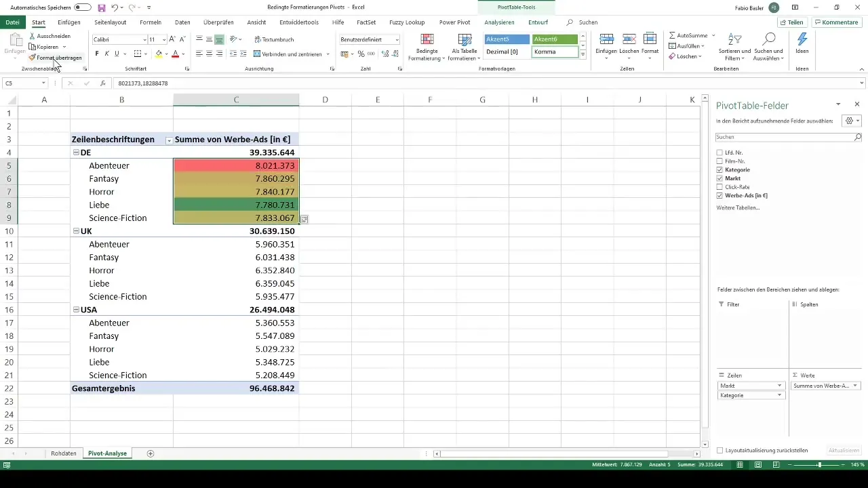Collapse the DE group in pivot table
Viewport: 868px width, 488px height.
pyautogui.click(x=76, y=152)
